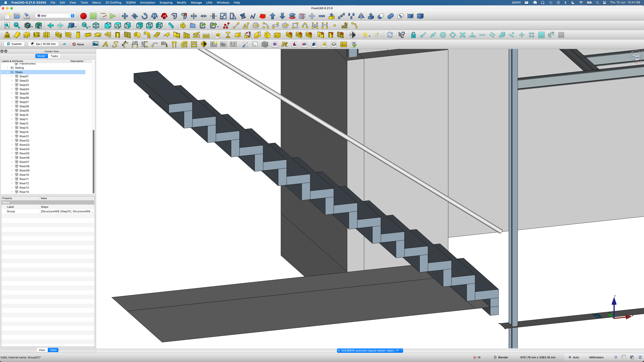Viewport: 644px width, 362px height.
Task: Toggle snap to endpoint
Action: [x=423, y=35]
